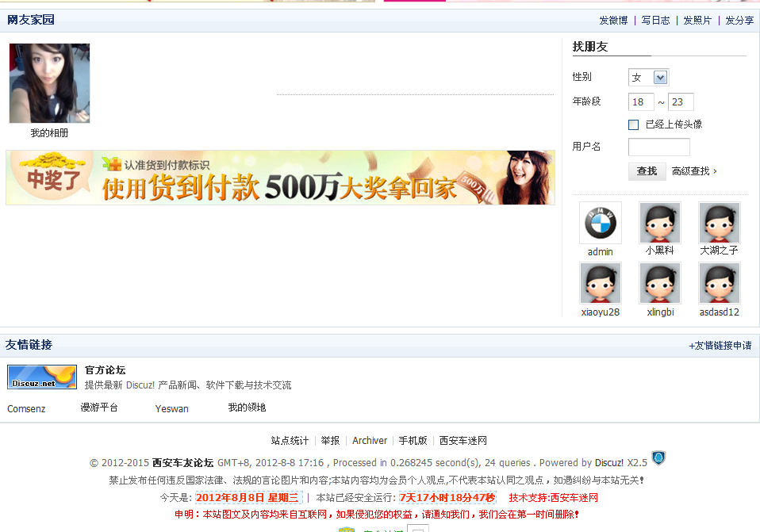Click 写日志 link
Image resolution: width=760 pixels, height=532 pixels.
[x=655, y=21]
